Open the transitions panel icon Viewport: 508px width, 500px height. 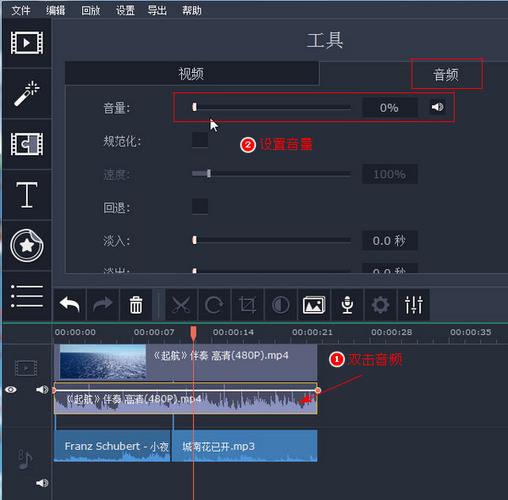(27, 144)
